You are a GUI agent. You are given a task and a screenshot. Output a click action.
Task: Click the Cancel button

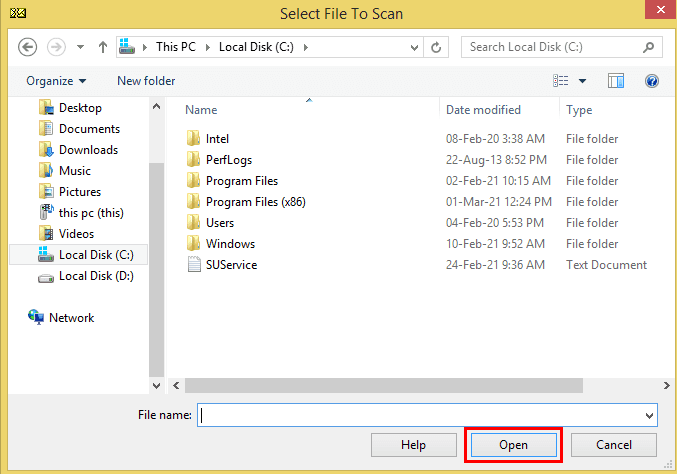[x=614, y=445]
